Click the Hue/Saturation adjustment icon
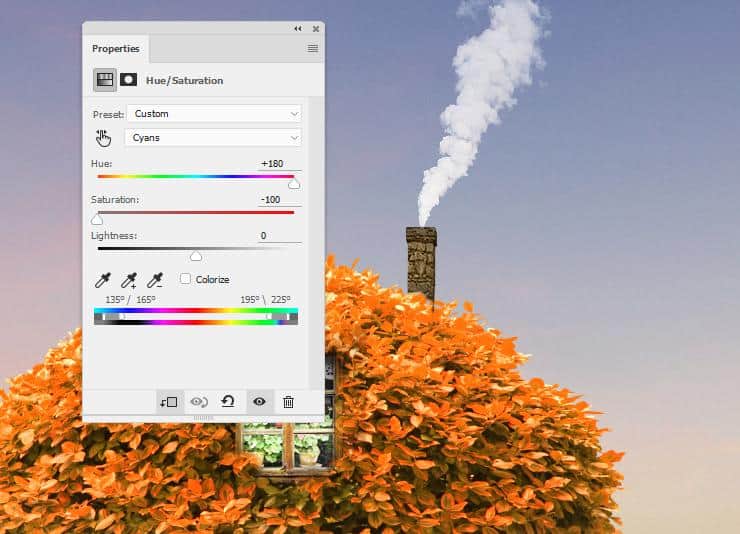The height and width of the screenshot is (534, 740). pyautogui.click(x=105, y=80)
